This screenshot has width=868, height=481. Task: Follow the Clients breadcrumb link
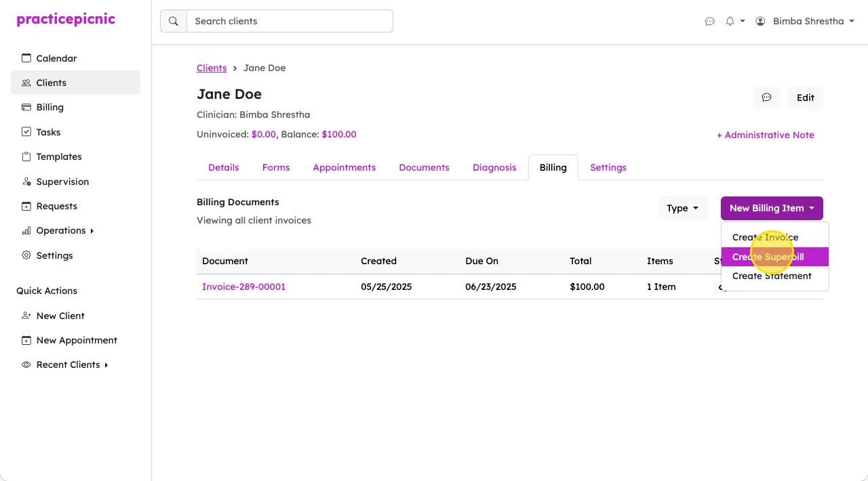[212, 68]
